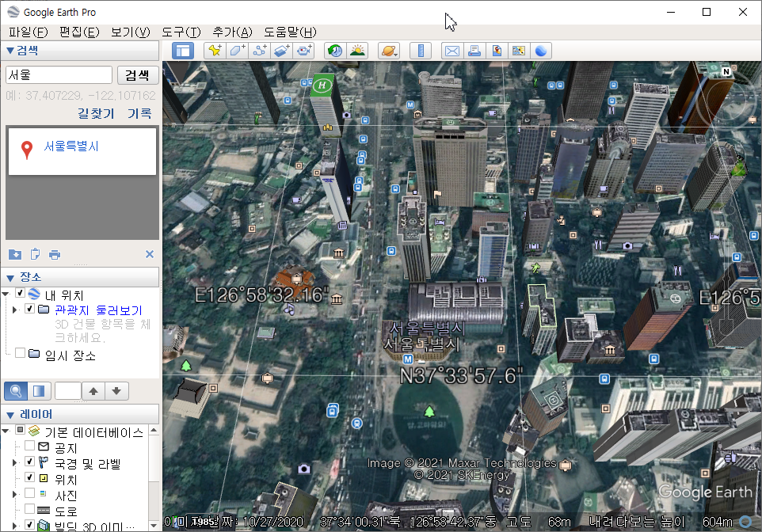Click the email envelope icon
The height and width of the screenshot is (532, 762).
(x=452, y=51)
